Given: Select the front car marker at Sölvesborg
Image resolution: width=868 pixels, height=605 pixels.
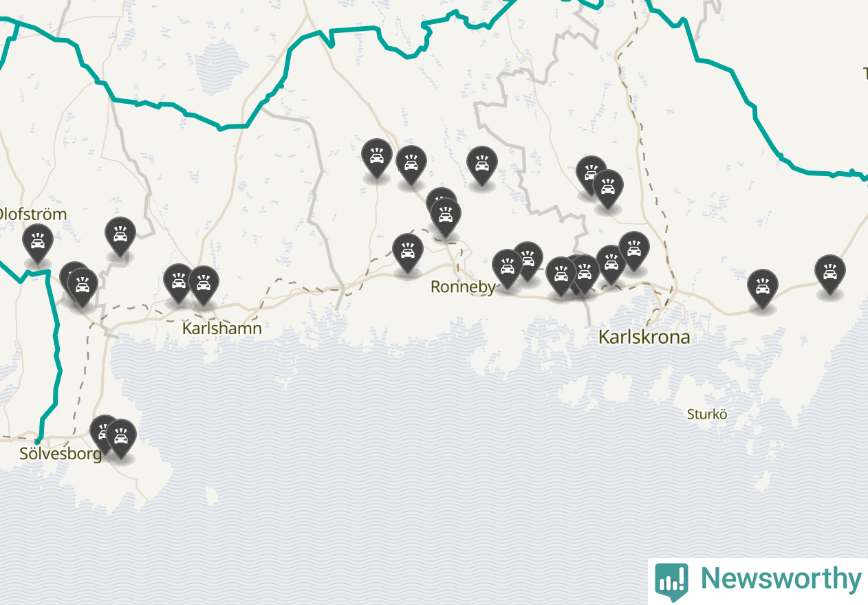Looking at the screenshot, I should (x=121, y=439).
